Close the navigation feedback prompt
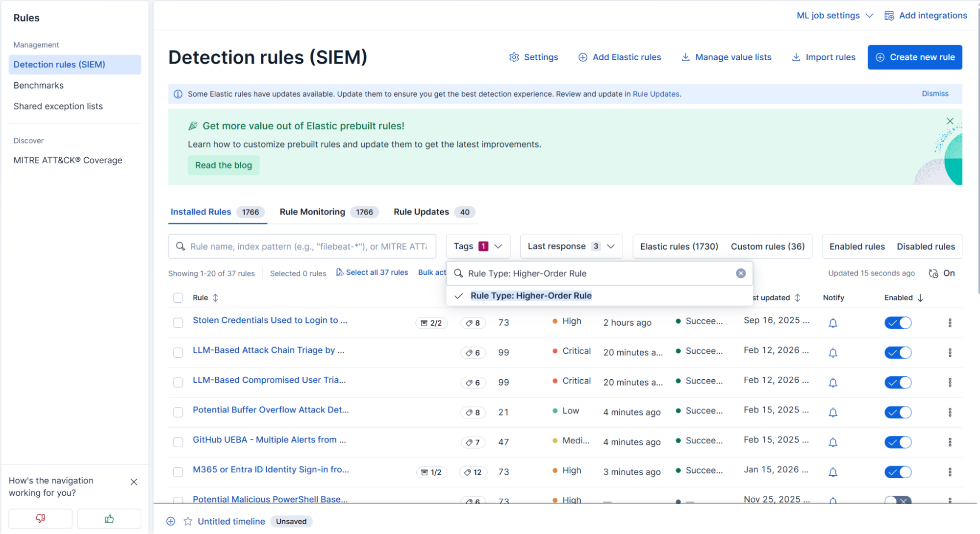The width and height of the screenshot is (980, 534). 134,482
